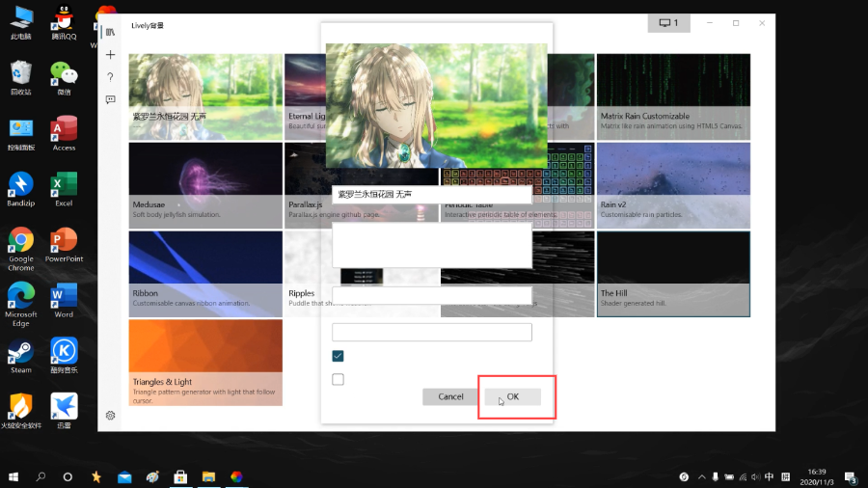Open the Help question mark icon
Viewport: 868px width, 488px height.
(110, 77)
